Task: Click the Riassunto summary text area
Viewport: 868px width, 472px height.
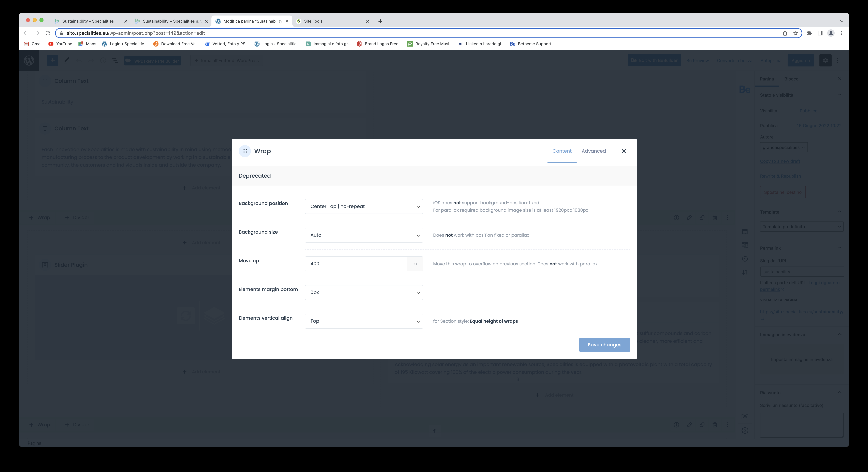Action: [x=801, y=425]
